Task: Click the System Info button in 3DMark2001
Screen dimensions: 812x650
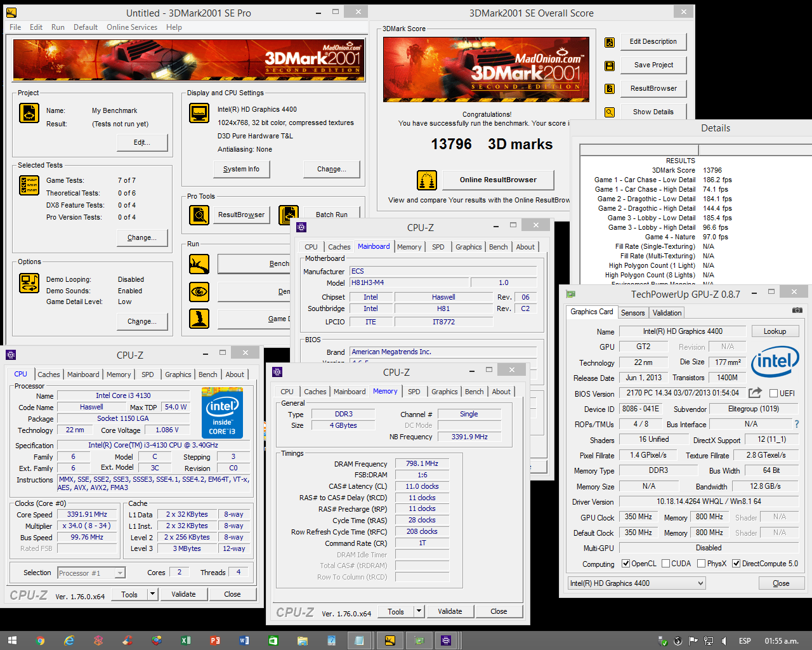Action: pyautogui.click(x=241, y=169)
